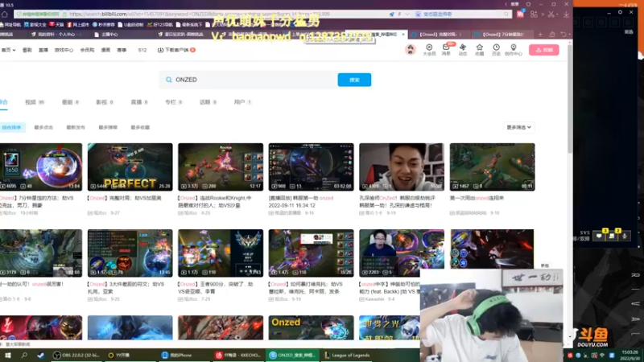Open 游戏中心 in the top navigation
This screenshot has height=362, width=644.
64,50
